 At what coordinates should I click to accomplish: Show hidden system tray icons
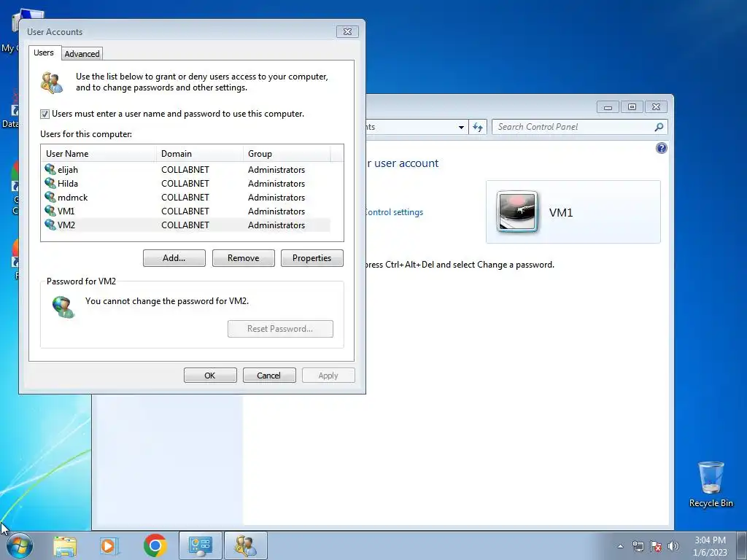pyautogui.click(x=620, y=546)
